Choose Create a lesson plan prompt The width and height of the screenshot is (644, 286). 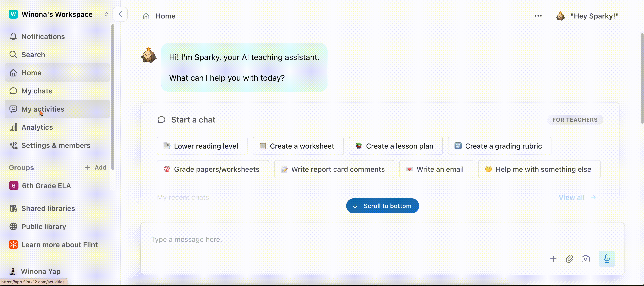point(396,146)
